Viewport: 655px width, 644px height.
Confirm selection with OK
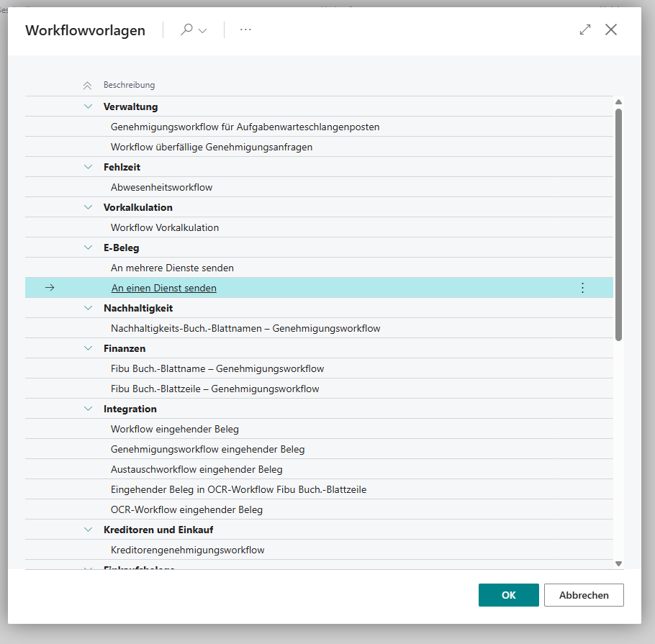tap(508, 595)
